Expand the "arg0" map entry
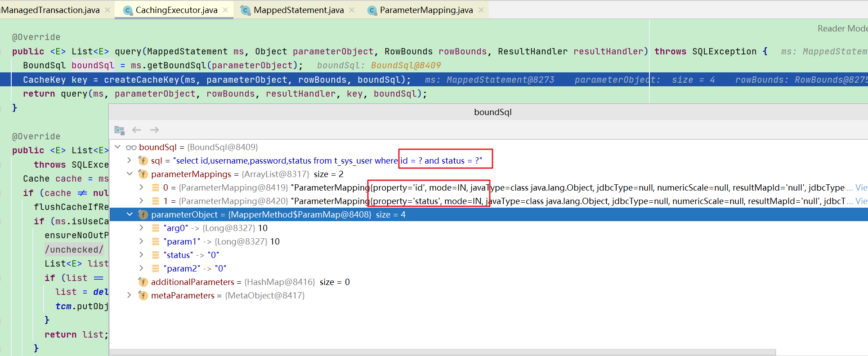The height and width of the screenshot is (356, 868). [x=141, y=228]
